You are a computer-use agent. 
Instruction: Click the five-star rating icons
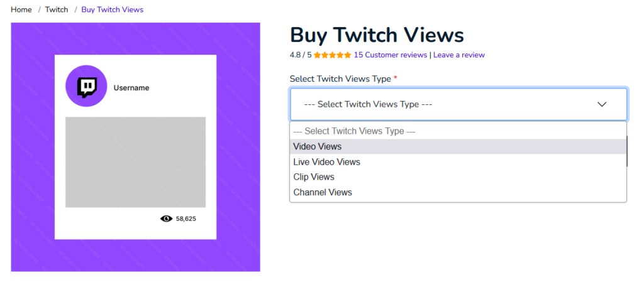[x=333, y=55]
